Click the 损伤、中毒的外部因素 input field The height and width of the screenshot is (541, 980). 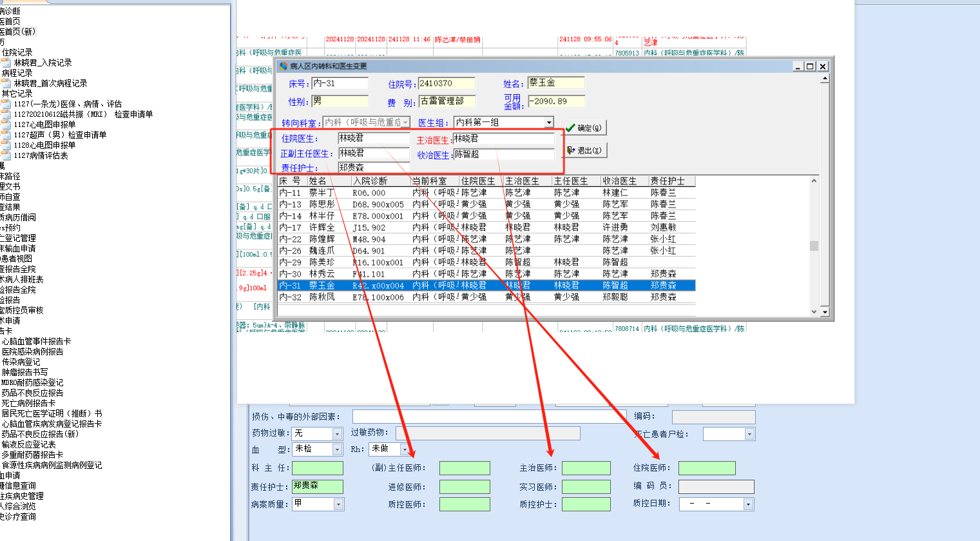[x=489, y=417]
